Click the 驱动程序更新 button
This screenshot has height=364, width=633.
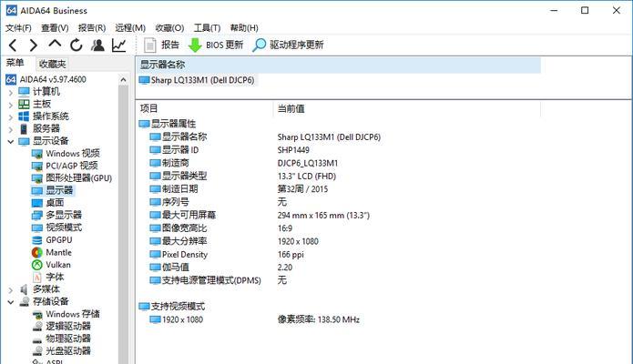(x=288, y=45)
